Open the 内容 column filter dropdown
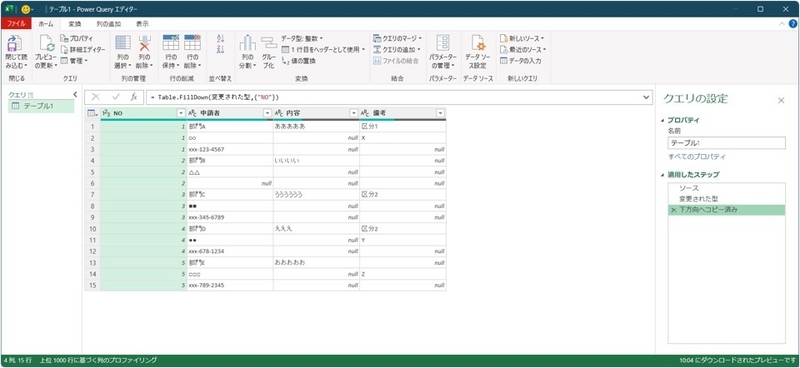This screenshot has height=368, width=800. [x=354, y=113]
